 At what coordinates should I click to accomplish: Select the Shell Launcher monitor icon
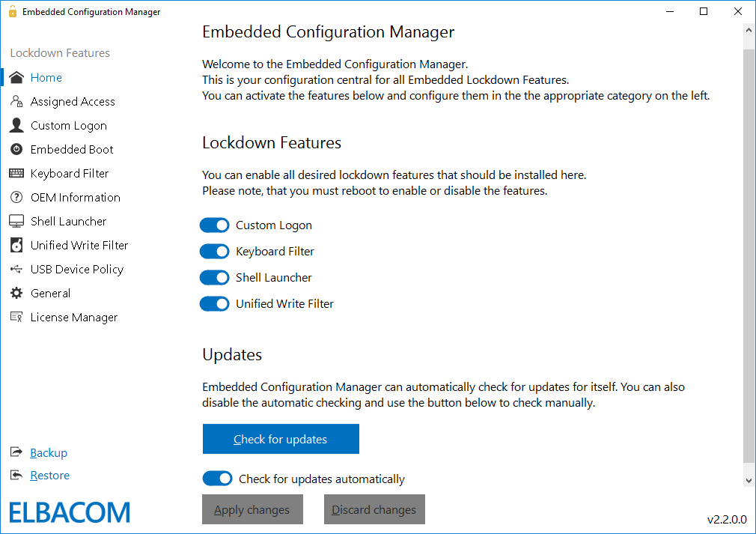pos(16,221)
